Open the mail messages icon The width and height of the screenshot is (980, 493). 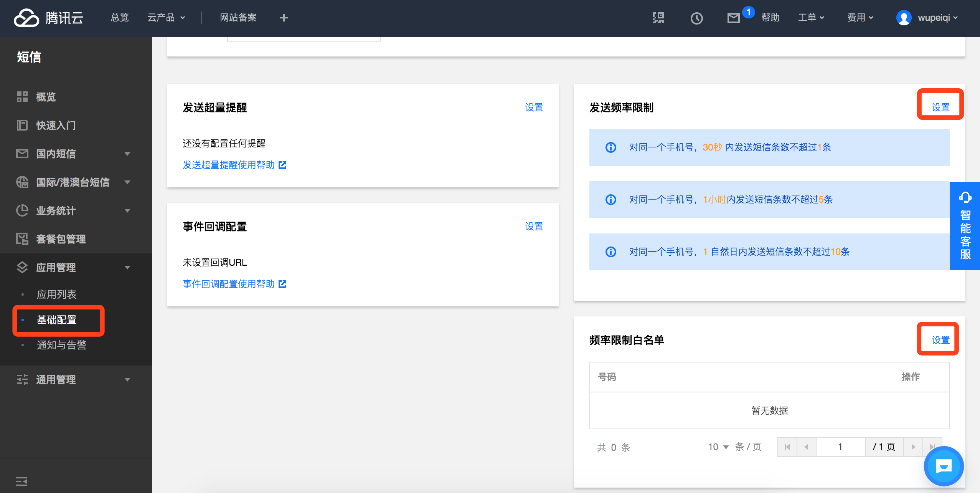click(x=733, y=18)
